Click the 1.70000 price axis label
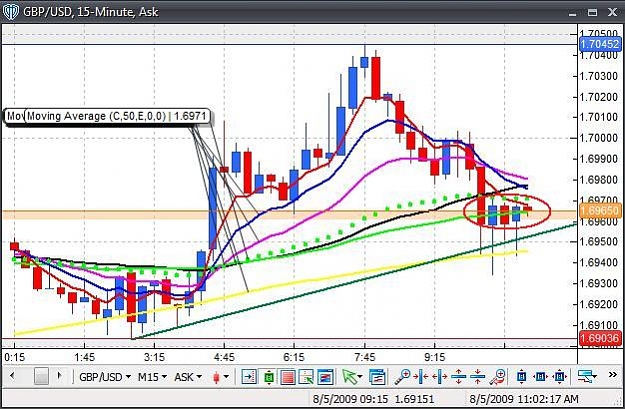Image resolution: width=625 pixels, height=409 pixels. (599, 138)
